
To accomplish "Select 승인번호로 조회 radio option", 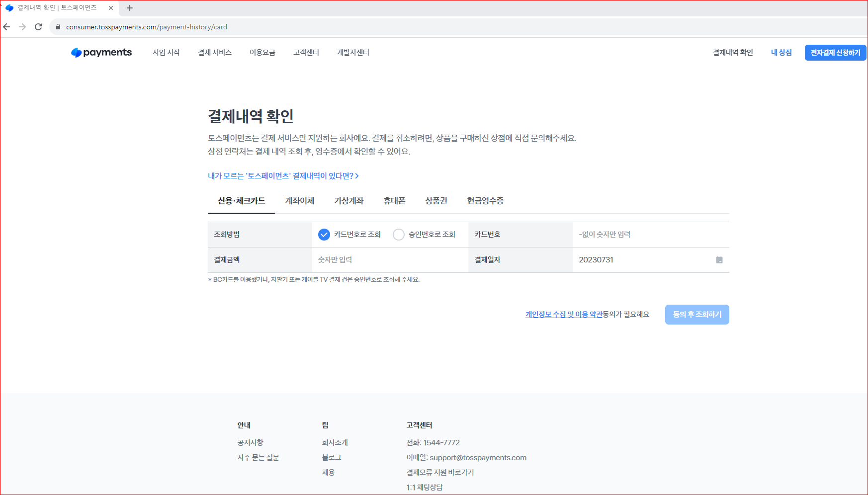I will click(x=399, y=235).
